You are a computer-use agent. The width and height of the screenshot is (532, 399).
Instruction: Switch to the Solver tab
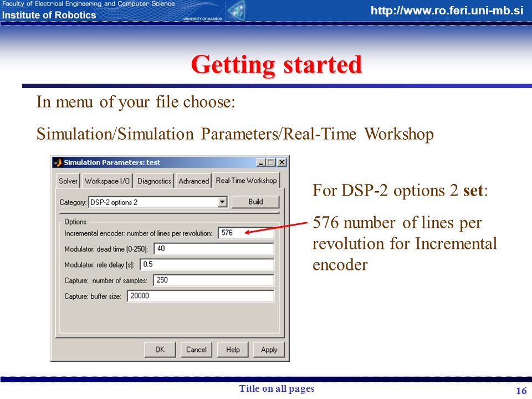pyautogui.click(x=68, y=181)
